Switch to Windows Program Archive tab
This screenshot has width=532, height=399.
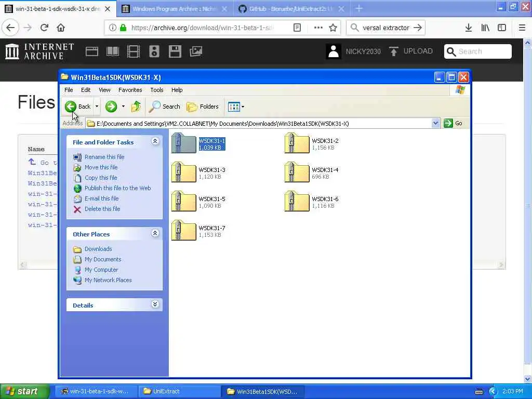point(174,9)
